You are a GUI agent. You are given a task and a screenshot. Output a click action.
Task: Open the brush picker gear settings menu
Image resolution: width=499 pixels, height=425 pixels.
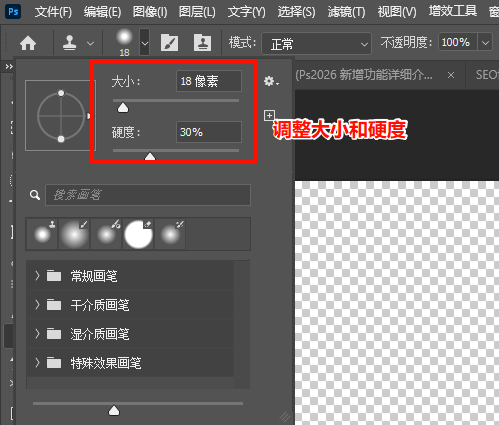271,81
